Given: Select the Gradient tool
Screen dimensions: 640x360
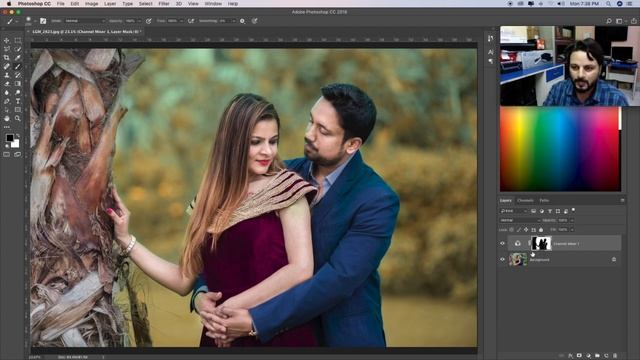Looking at the screenshot, I should tap(18, 84).
